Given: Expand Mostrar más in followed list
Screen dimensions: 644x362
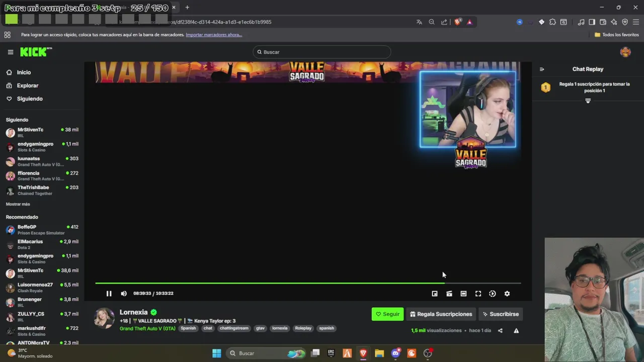Looking at the screenshot, I should coord(18,204).
